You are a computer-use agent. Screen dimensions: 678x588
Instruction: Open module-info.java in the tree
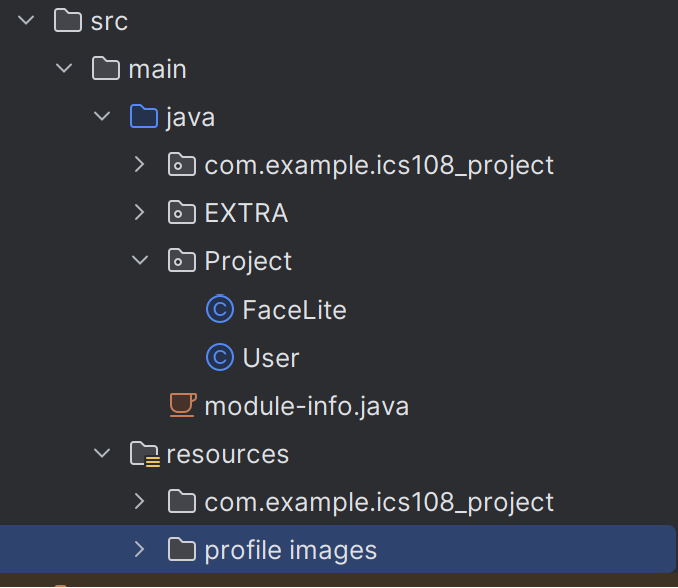306,406
